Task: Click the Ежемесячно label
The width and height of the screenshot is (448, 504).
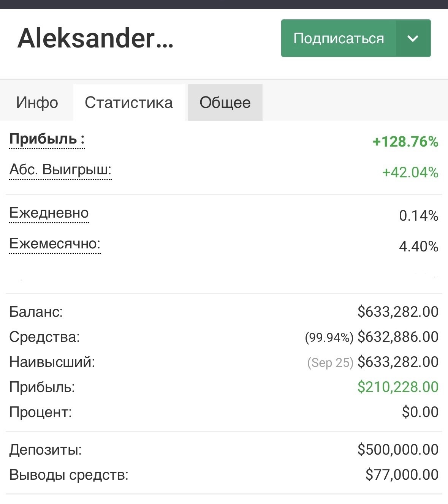Action: (x=55, y=243)
